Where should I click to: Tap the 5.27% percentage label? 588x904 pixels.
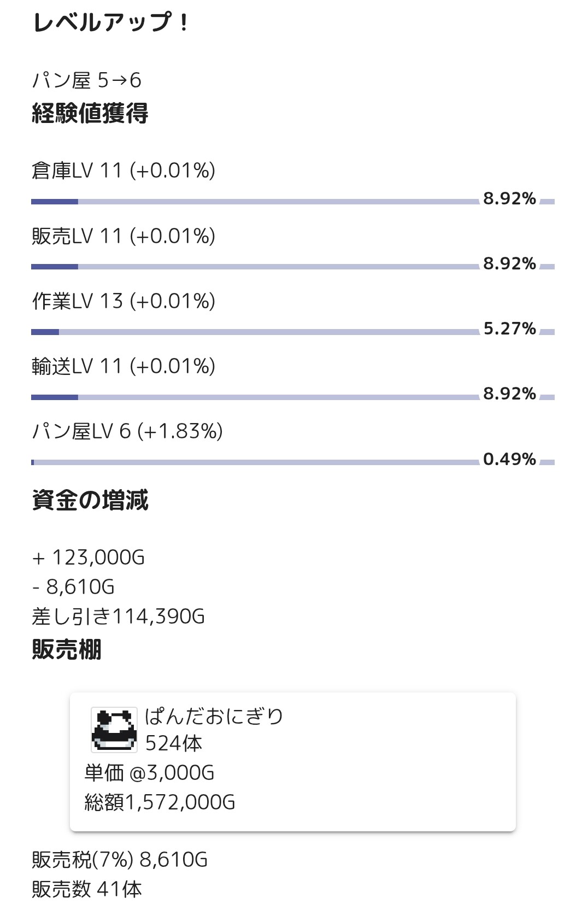point(509,328)
